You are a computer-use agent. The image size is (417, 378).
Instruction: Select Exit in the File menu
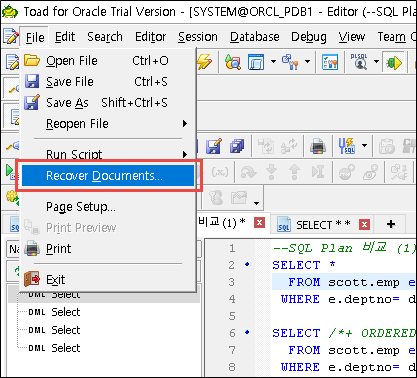108,279
